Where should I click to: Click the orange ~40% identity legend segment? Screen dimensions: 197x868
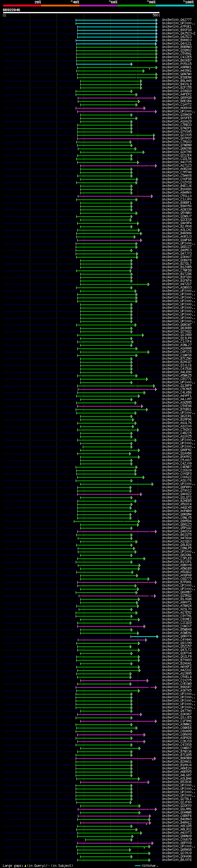point(60,6)
